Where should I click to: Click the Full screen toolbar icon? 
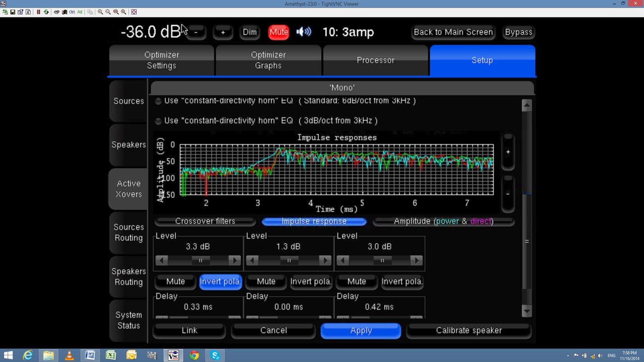[134, 12]
